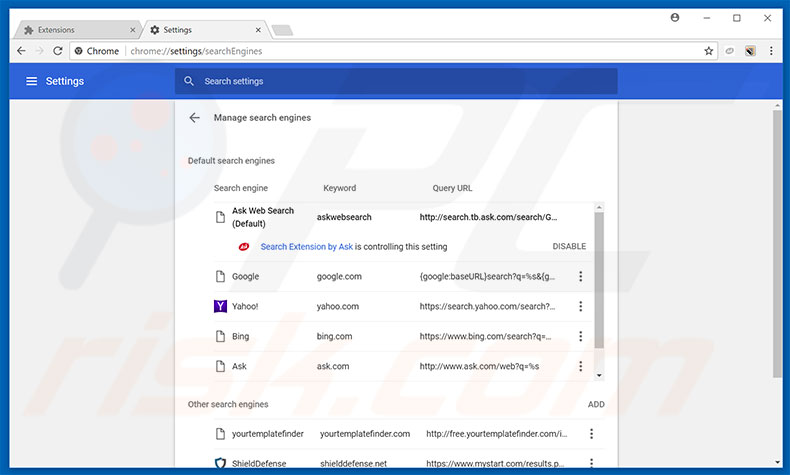The image size is (790, 475).
Task: Click the site info icon in the address bar
Action: [x=79, y=51]
